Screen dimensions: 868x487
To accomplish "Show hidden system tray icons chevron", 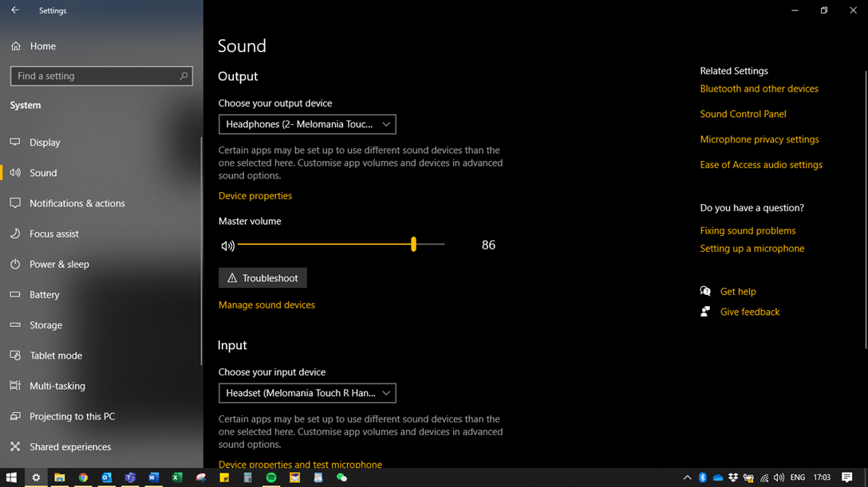I will pyautogui.click(x=687, y=477).
